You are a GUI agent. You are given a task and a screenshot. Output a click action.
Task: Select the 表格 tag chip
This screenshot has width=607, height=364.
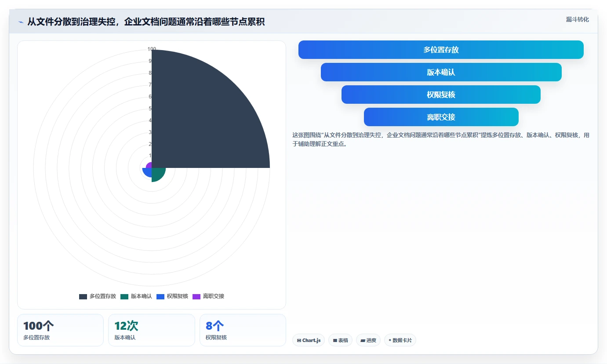(x=340, y=340)
